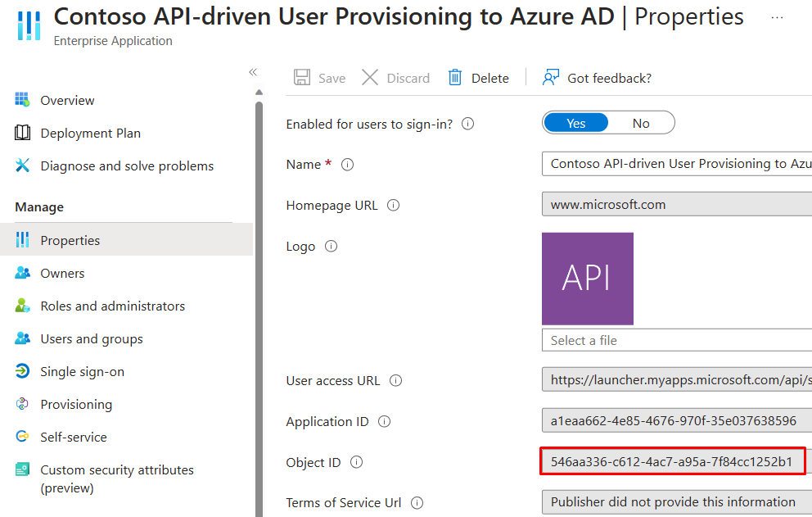Click the Save disk icon

[x=302, y=77]
